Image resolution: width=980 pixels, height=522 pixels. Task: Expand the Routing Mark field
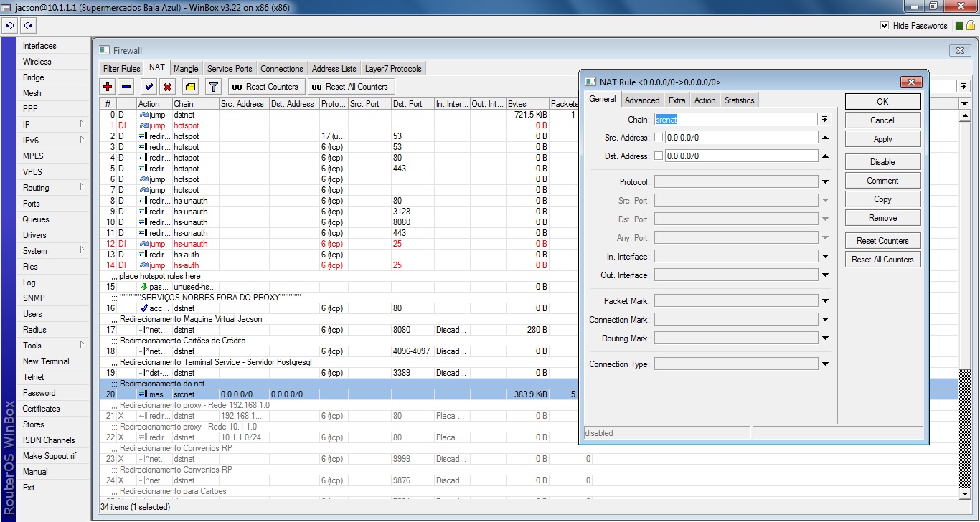coord(825,338)
